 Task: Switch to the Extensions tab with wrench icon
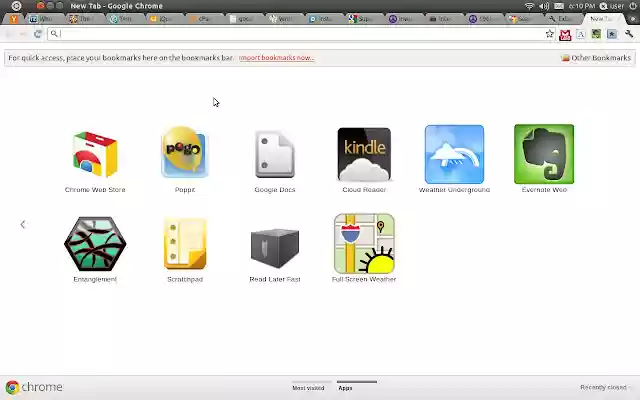pos(561,19)
